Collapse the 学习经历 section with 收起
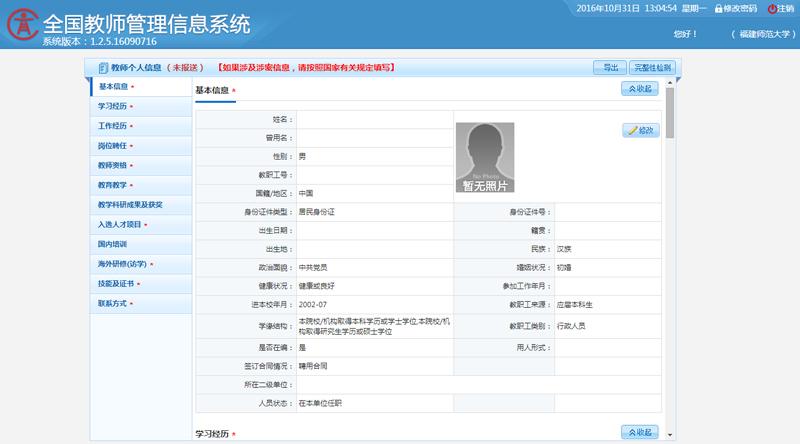This screenshot has height=444, width=800. pos(640,432)
